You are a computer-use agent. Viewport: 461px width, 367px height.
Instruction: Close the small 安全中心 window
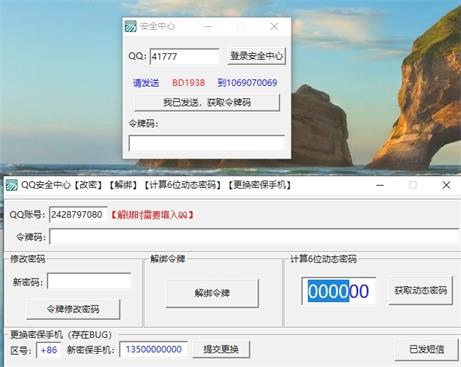tap(274, 26)
